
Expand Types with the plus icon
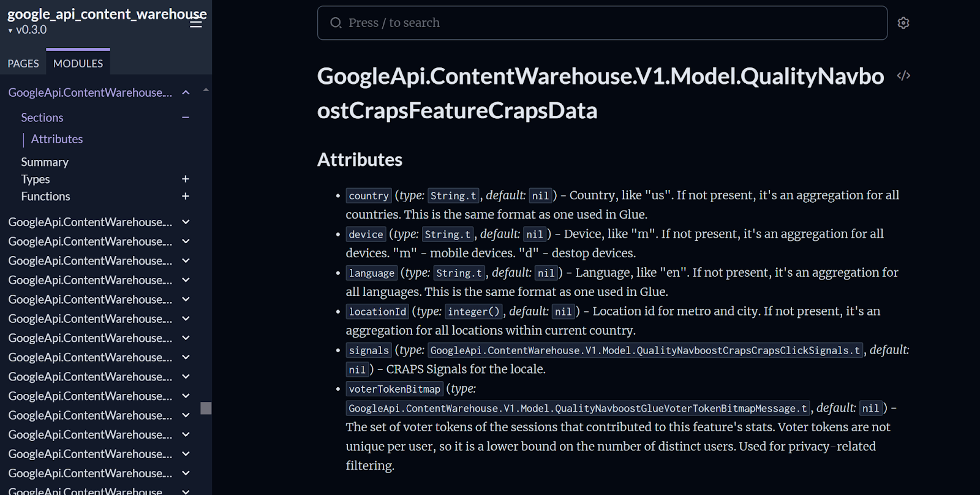tap(186, 179)
